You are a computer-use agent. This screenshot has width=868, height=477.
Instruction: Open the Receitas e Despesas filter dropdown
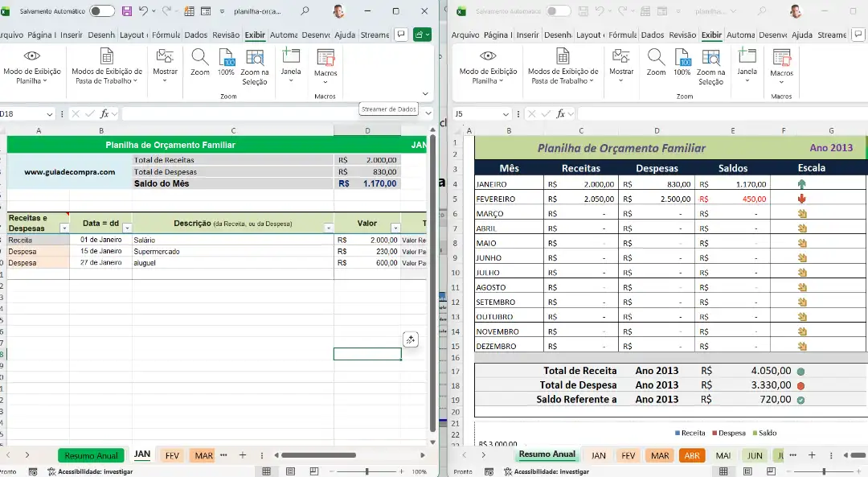pyautogui.click(x=64, y=228)
